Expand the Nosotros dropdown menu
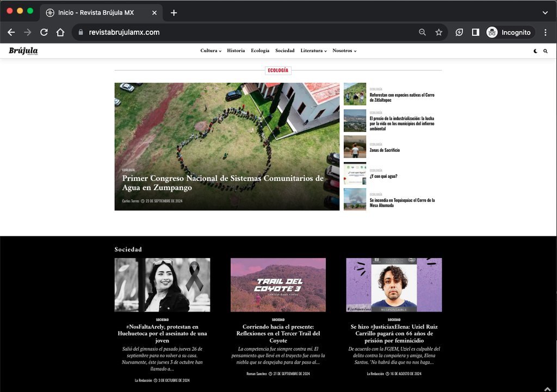 344,51
